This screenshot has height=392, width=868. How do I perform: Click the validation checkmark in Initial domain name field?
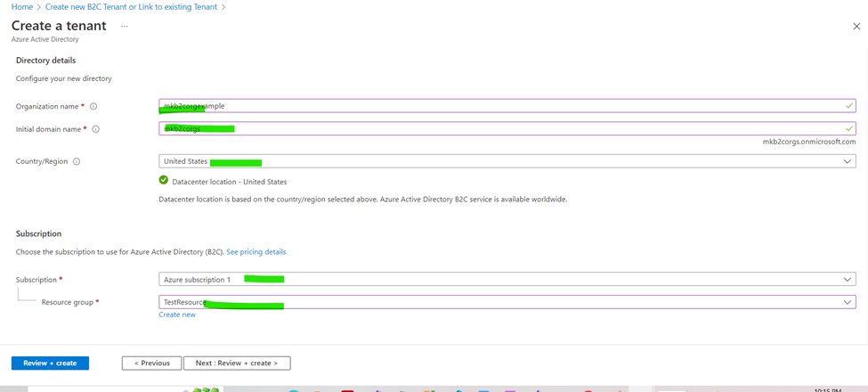pyautogui.click(x=849, y=128)
